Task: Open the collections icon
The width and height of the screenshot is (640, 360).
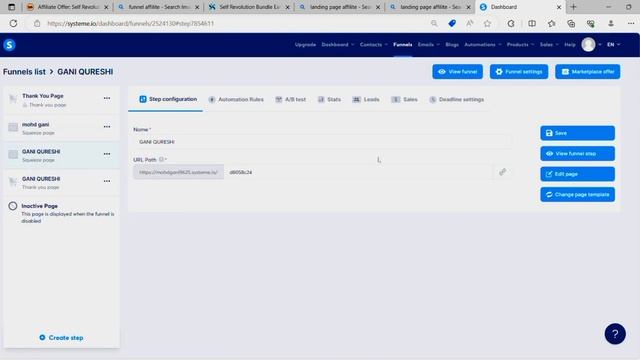Action: 571,23
